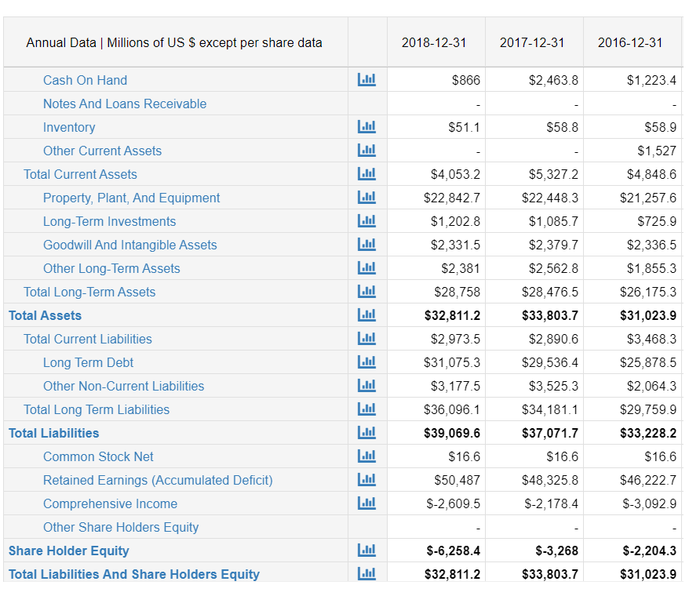The image size is (700, 596).
Task: Click the 2017-12-31 column header
Action: coord(534,42)
